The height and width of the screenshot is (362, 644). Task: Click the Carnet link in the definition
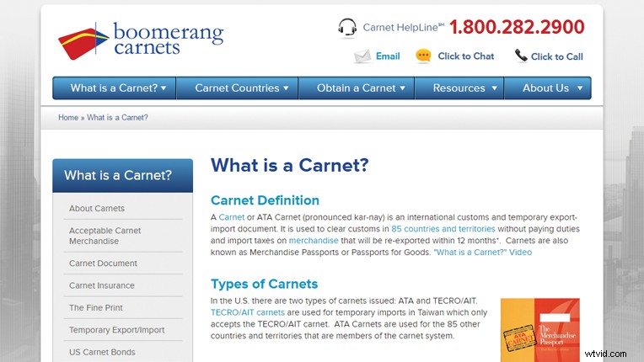231,217
